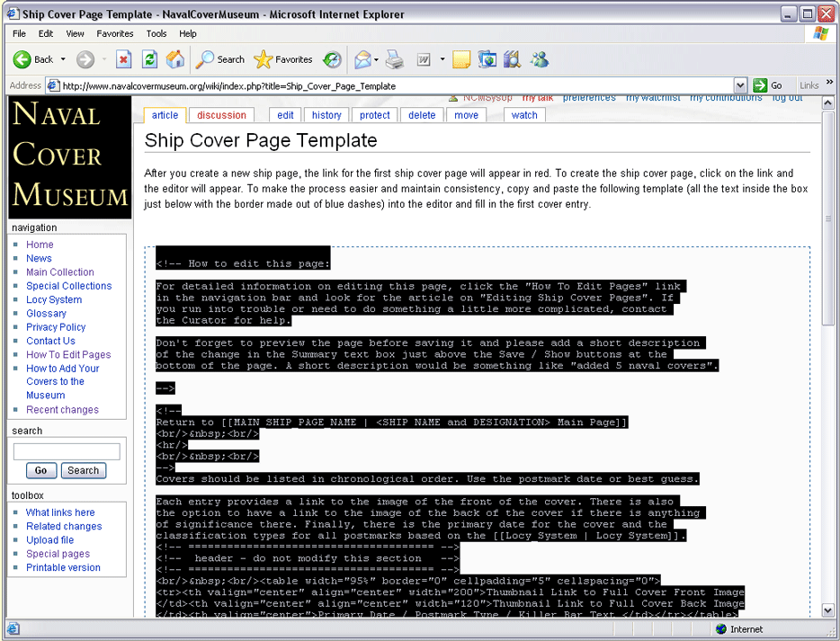The width and height of the screenshot is (840, 641).
Task: Open the History toolbar icon
Action: tap(332, 59)
